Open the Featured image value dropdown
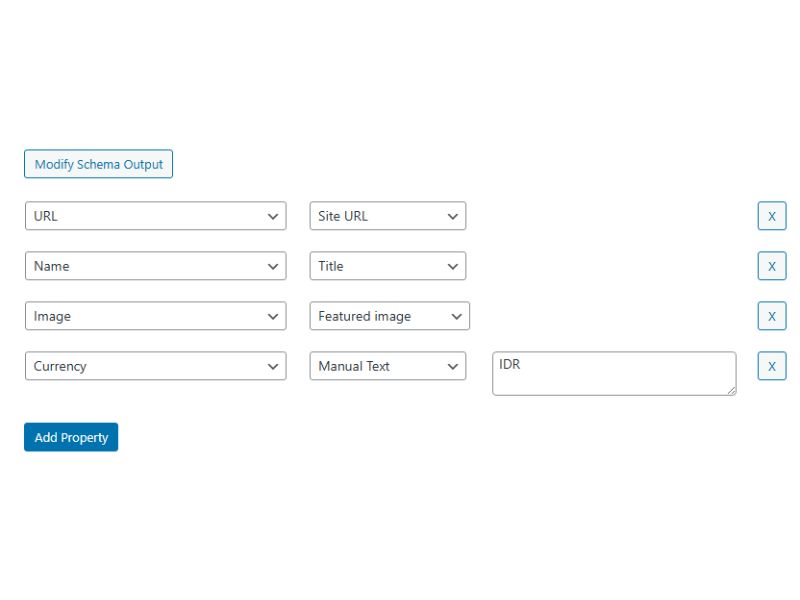 [388, 316]
